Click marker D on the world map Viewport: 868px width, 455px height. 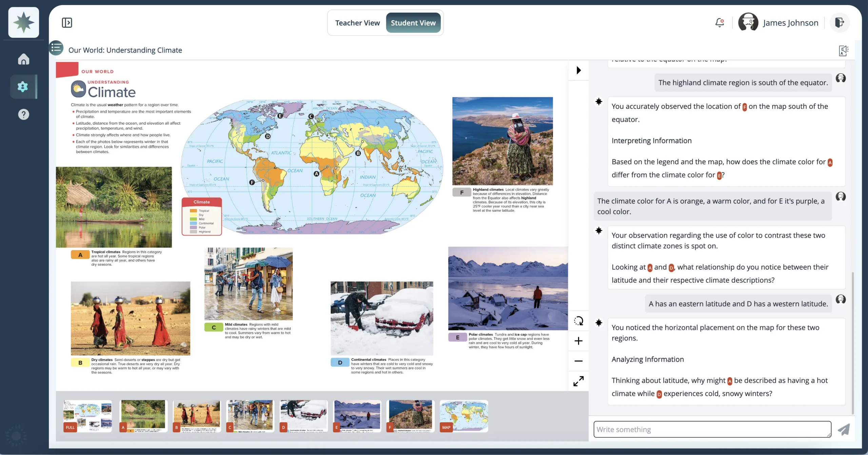point(268,136)
